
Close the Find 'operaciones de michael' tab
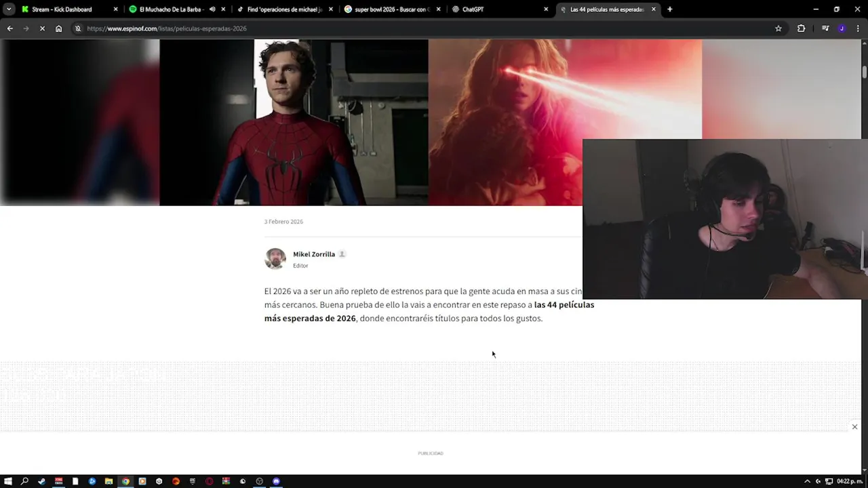coord(331,9)
